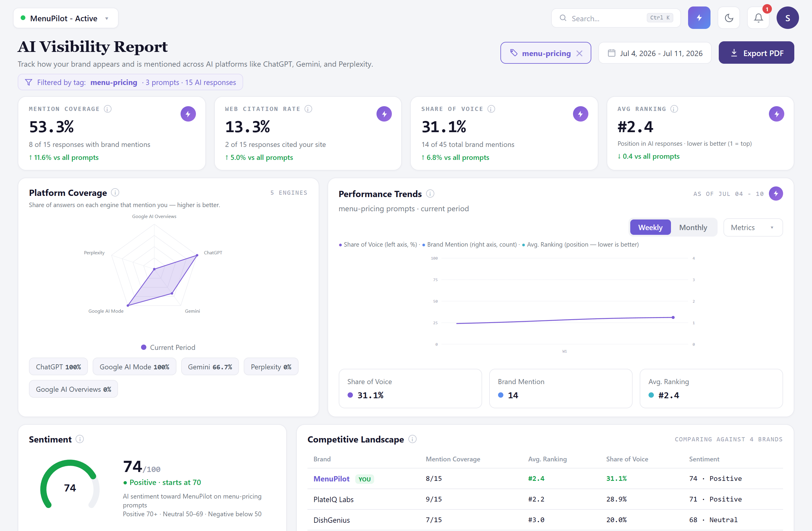Click the lightning icon on Avg Ranking card
The image size is (812, 531).
pos(777,114)
